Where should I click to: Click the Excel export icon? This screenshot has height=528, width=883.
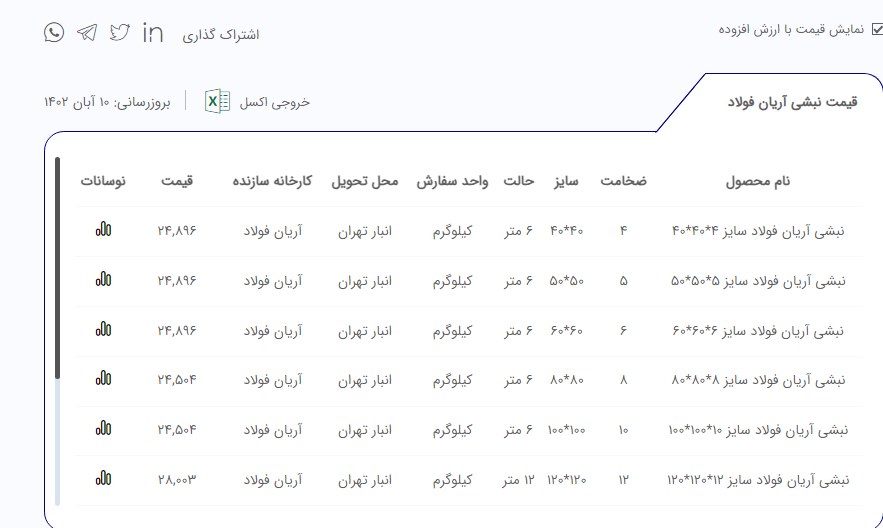tap(217, 101)
